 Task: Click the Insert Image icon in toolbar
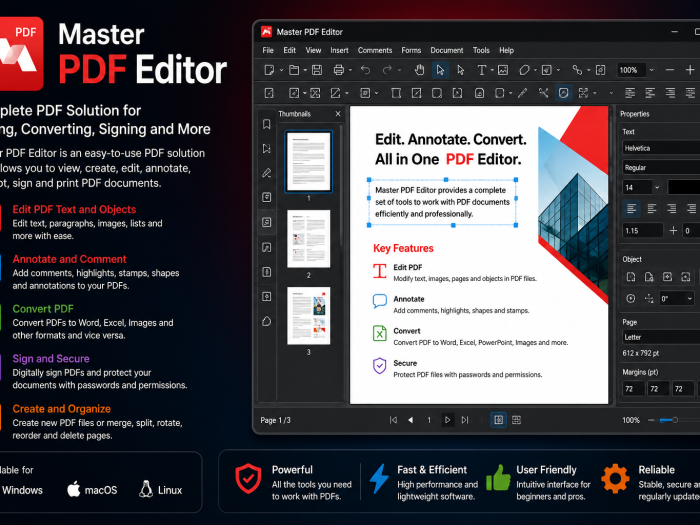point(503,70)
